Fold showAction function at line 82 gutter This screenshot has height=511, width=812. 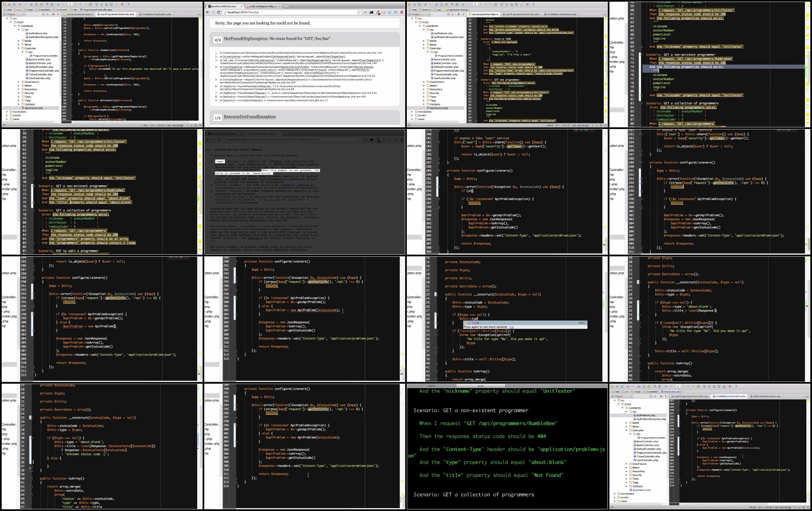[x=71, y=50]
